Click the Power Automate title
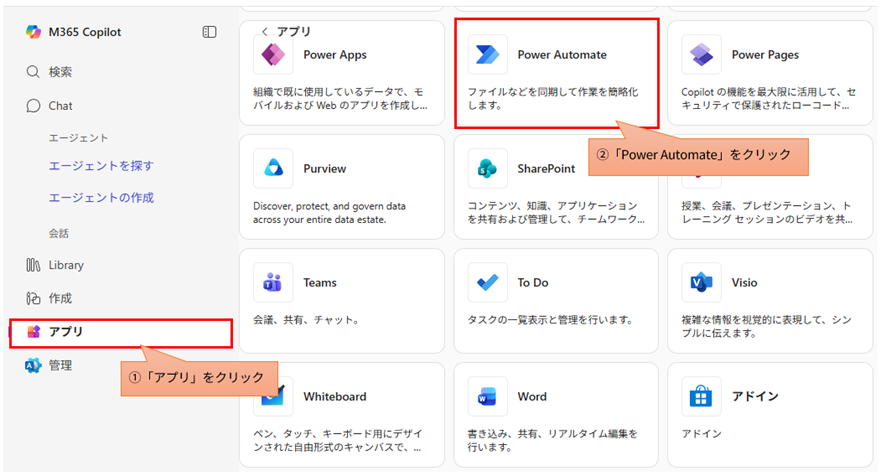Image resolution: width=886 pixels, height=476 pixels. tap(562, 55)
